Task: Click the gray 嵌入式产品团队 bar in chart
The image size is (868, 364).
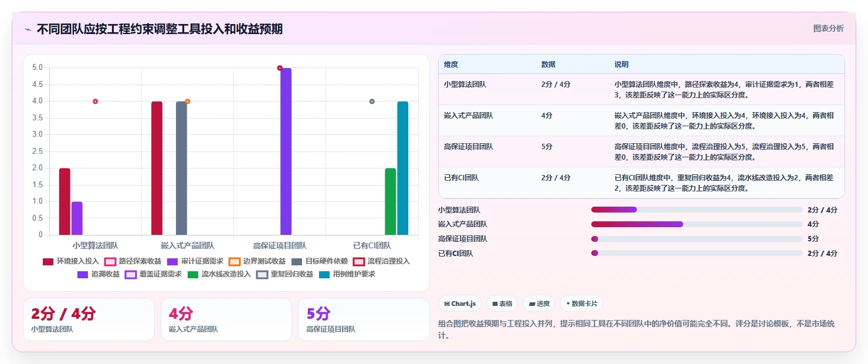Action: click(181, 168)
